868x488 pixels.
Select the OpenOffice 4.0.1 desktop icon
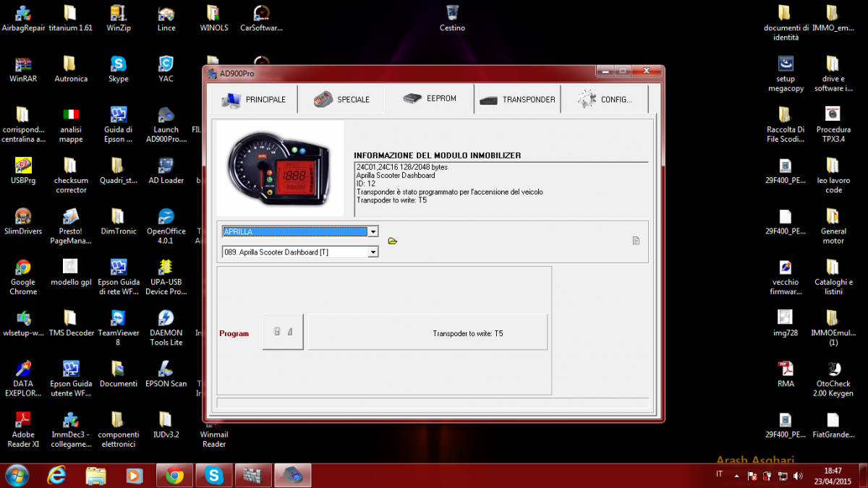click(x=166, y=227)
